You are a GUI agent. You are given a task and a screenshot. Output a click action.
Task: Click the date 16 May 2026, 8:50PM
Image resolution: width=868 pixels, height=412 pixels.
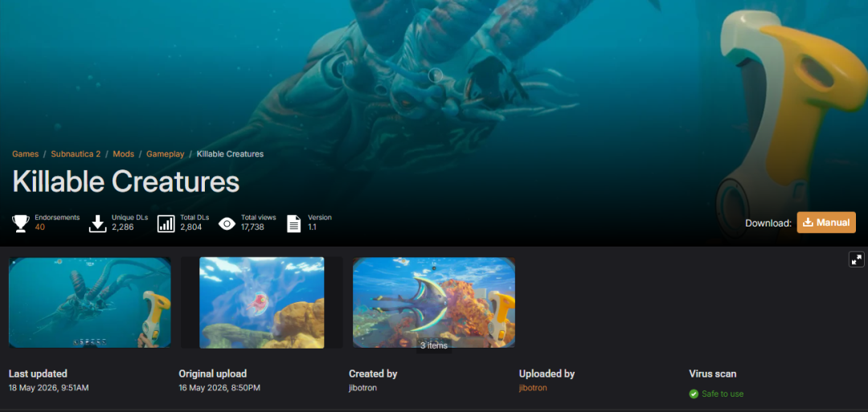219,388
